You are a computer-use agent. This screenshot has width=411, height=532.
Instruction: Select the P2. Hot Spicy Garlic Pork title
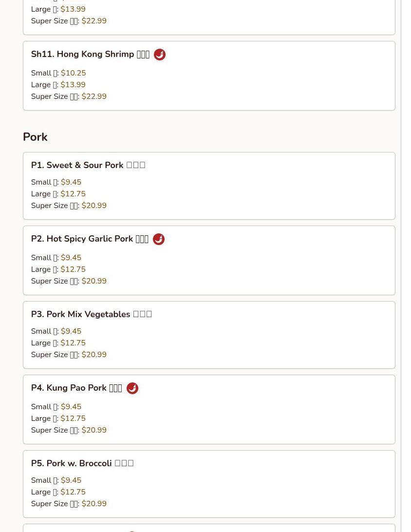90,239
